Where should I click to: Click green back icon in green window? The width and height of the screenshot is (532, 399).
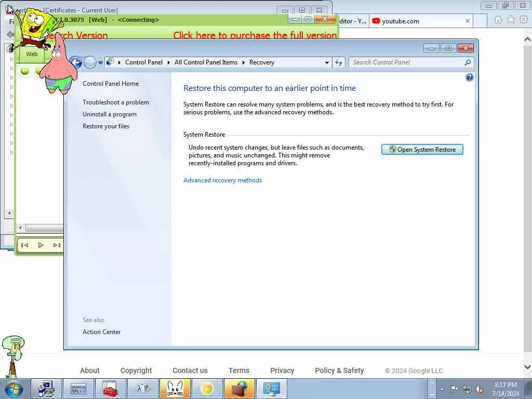point(25,71)
